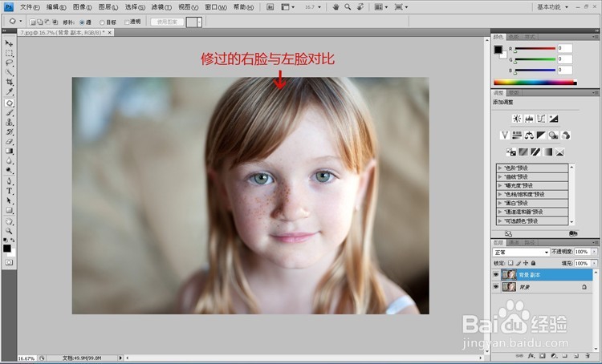The height and width of the screenshot is (364, 602).
Task: Select the Eyedropper tool
Action: pos(9,92)
